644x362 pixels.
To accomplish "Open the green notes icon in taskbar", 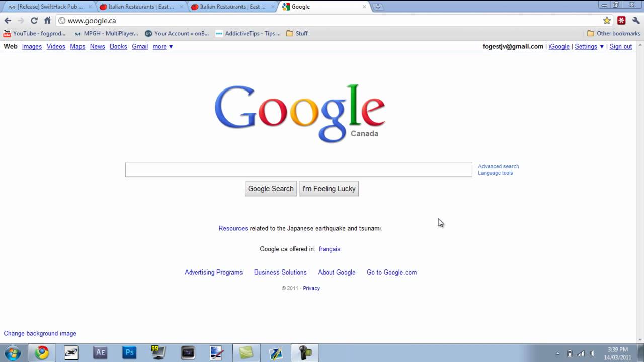I will click(246, 353).
